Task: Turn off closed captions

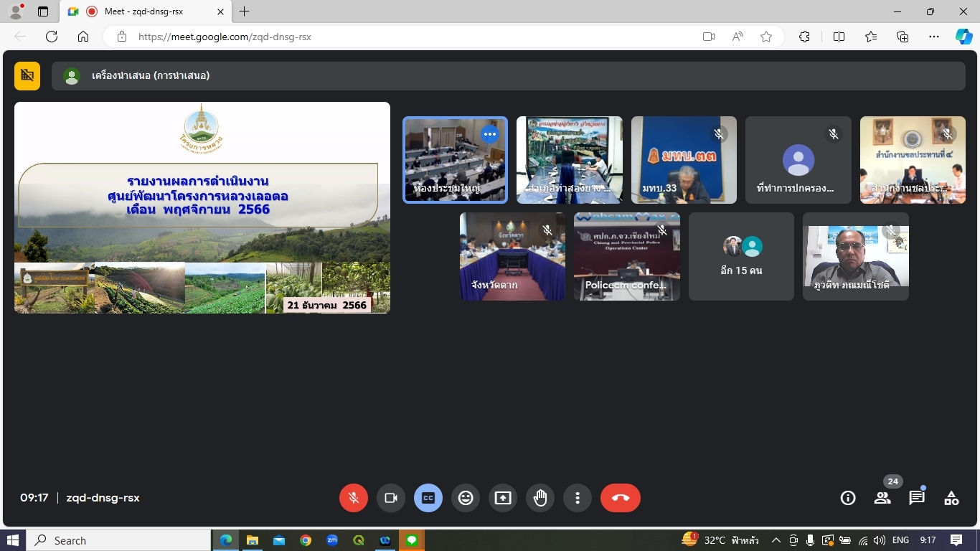Action: (428, 498)
